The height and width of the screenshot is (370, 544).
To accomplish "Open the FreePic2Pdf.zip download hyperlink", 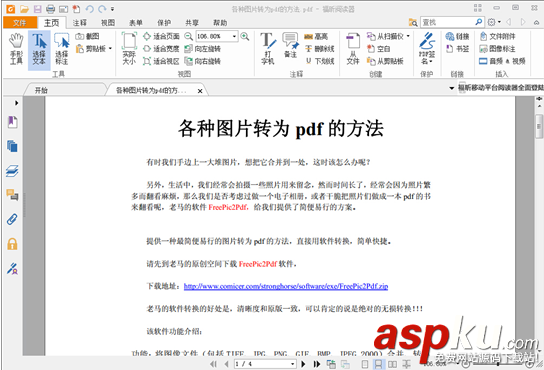I will pos(286,286).
